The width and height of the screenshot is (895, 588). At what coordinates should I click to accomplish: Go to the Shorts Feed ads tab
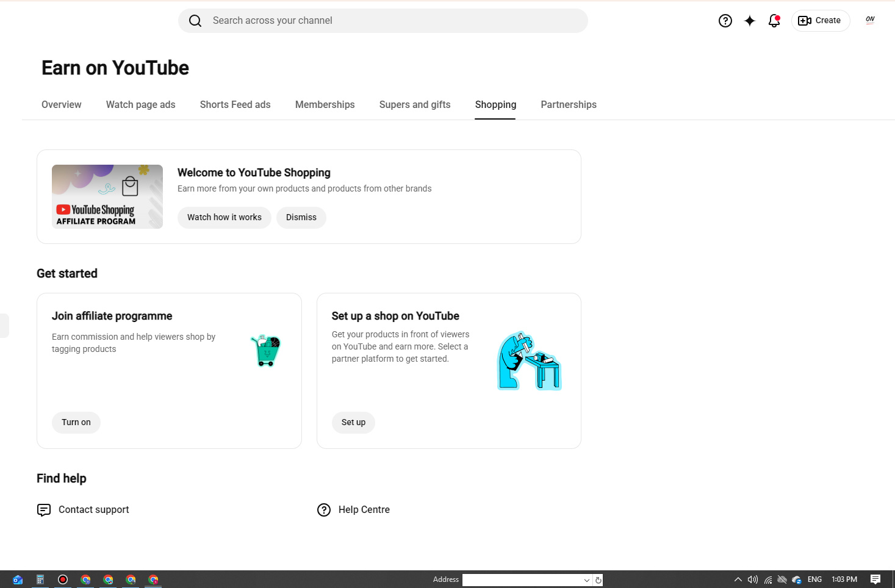click(x=235, y=105)
